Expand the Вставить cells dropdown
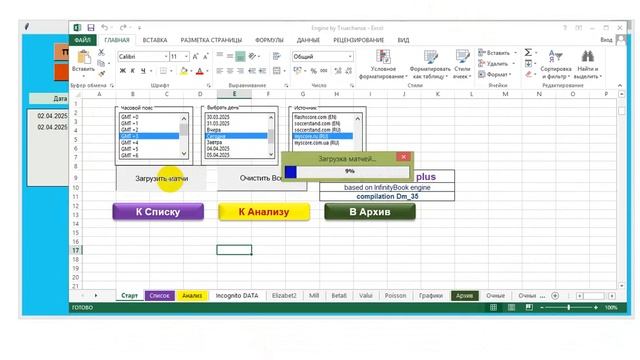The image size is (640, 360). (x=516, y=53)
